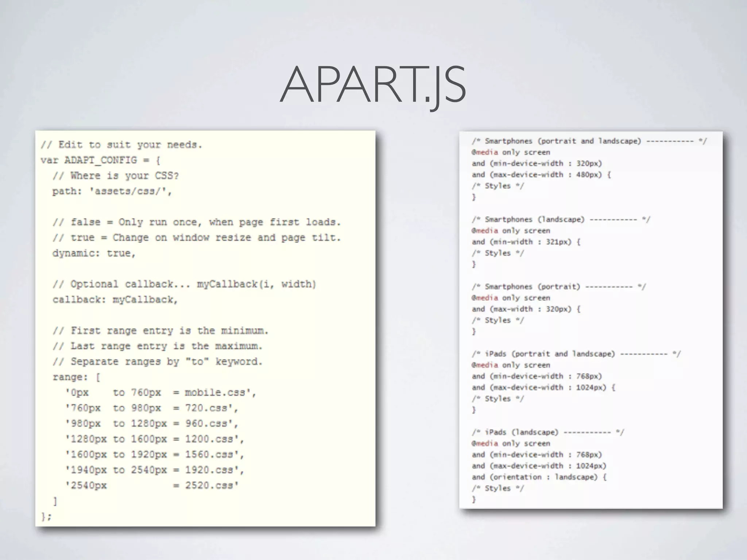Click the range entry for 2520.css
Viewport: 747px width, 560px height.
click(152, 486)
